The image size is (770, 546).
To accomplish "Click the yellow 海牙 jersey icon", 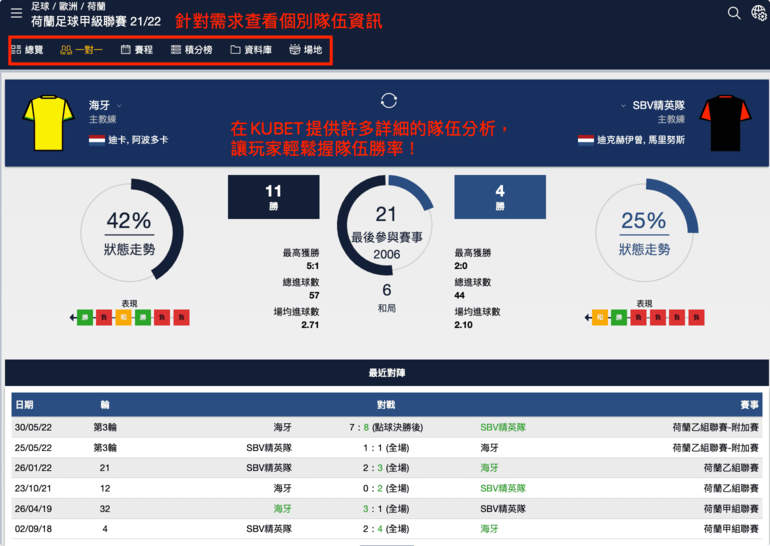I will tap(42, 122).
